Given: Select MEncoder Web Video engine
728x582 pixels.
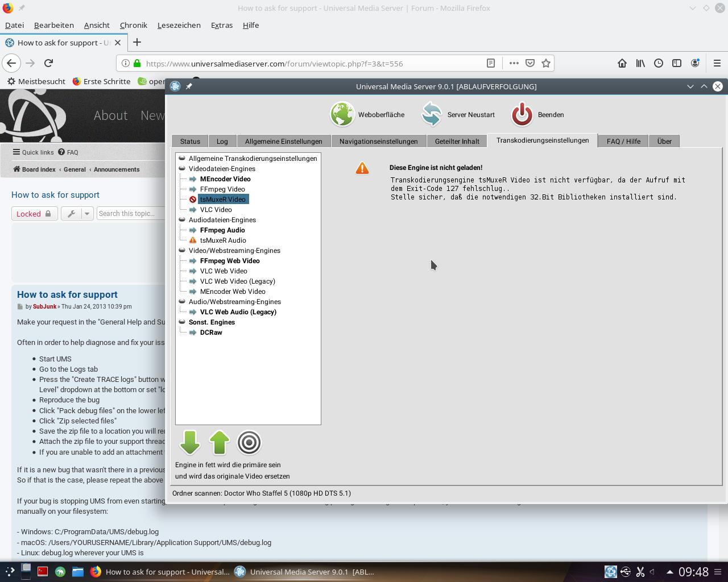Looking at the screenshot, I should click(x=233, y=292).
